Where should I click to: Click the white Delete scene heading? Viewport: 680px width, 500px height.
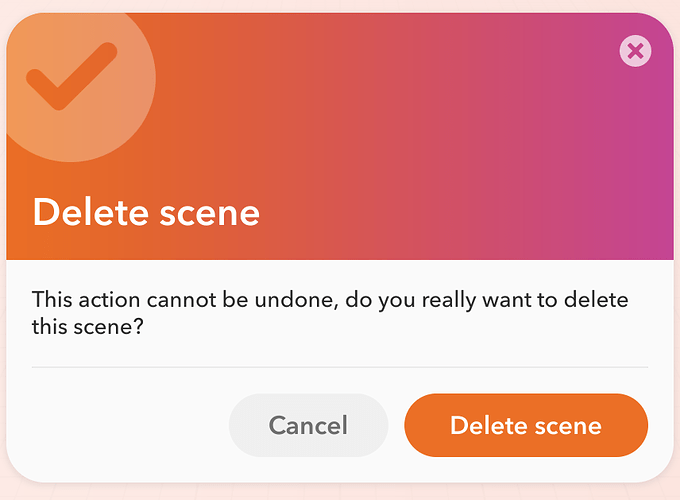point(146,212)
